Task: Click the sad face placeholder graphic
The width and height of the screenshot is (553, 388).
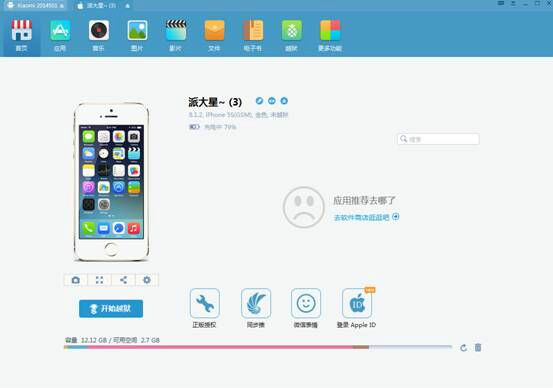Action: (303, 207)
